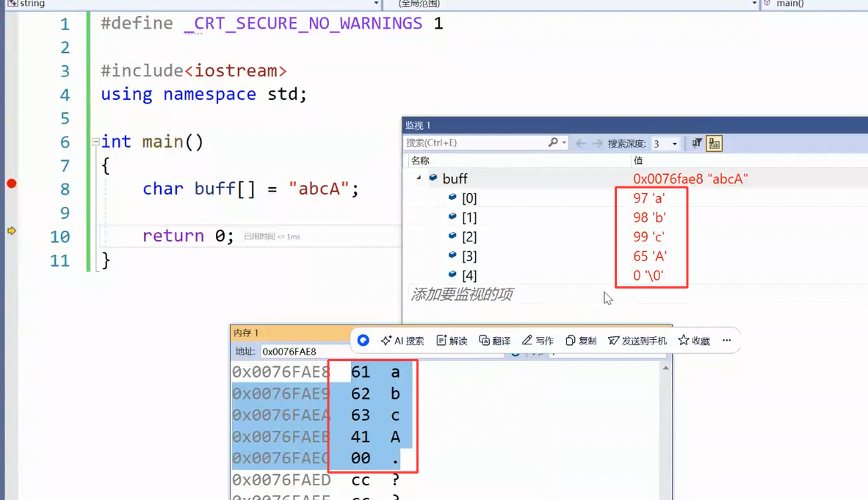Click the field icon next to [2]
This screenshot has height=500, width=868.
[452, 236]
